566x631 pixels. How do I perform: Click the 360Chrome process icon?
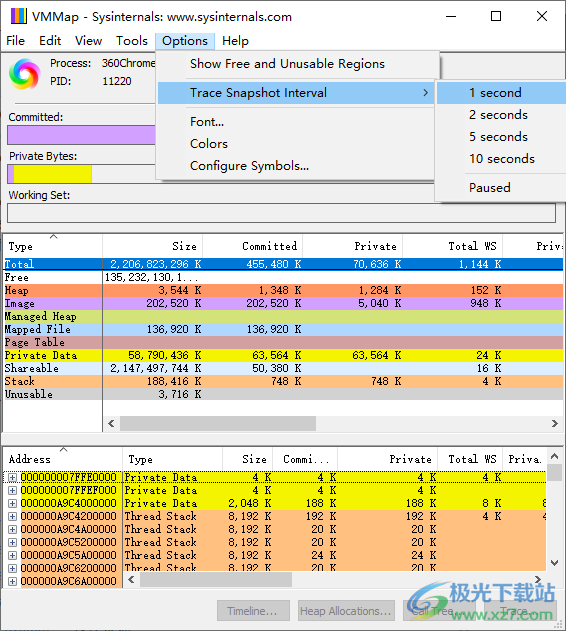[25, 73]
